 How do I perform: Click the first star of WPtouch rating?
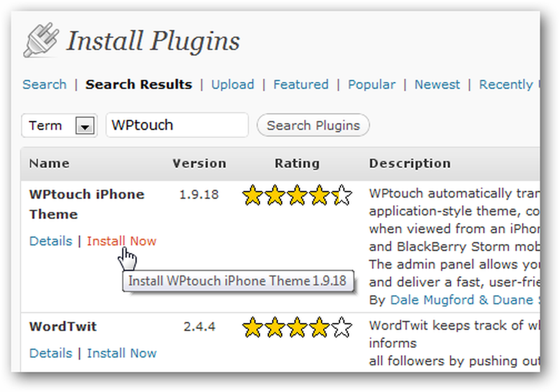(253, 195)
